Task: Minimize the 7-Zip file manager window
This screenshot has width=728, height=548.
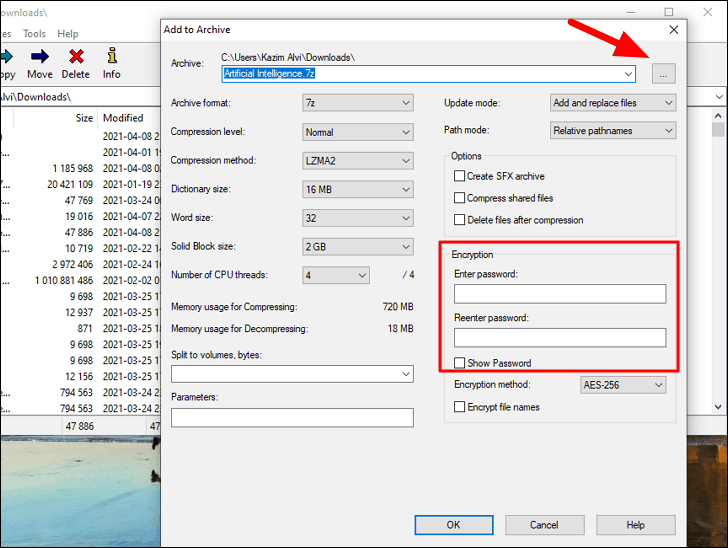Action: click(631, 12)
